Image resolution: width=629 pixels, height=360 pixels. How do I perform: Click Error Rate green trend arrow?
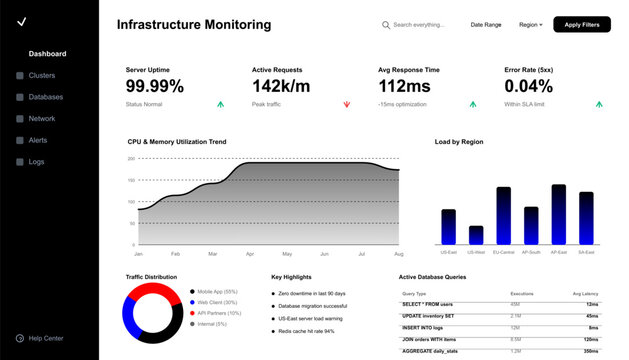coord(599,104)
